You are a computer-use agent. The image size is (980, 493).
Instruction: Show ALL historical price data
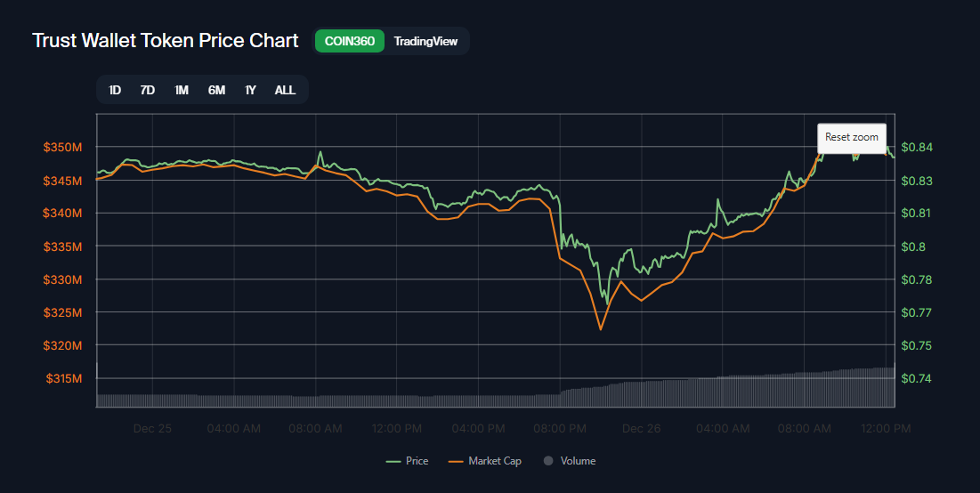coord(285,90)
